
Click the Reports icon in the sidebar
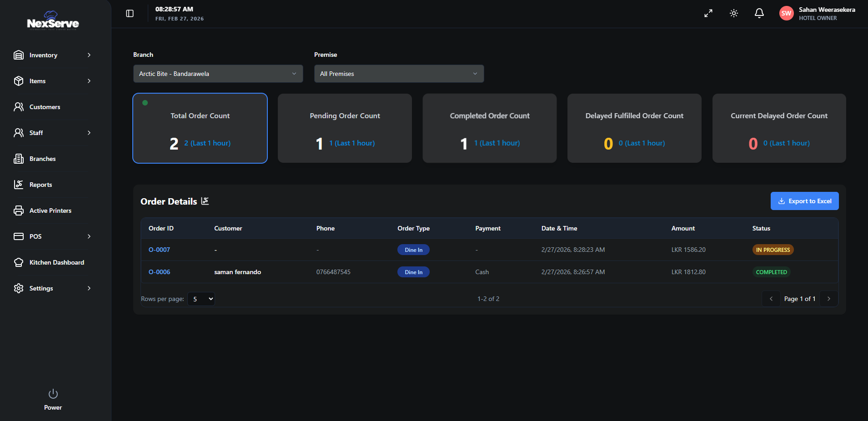[x=19, y=184]
